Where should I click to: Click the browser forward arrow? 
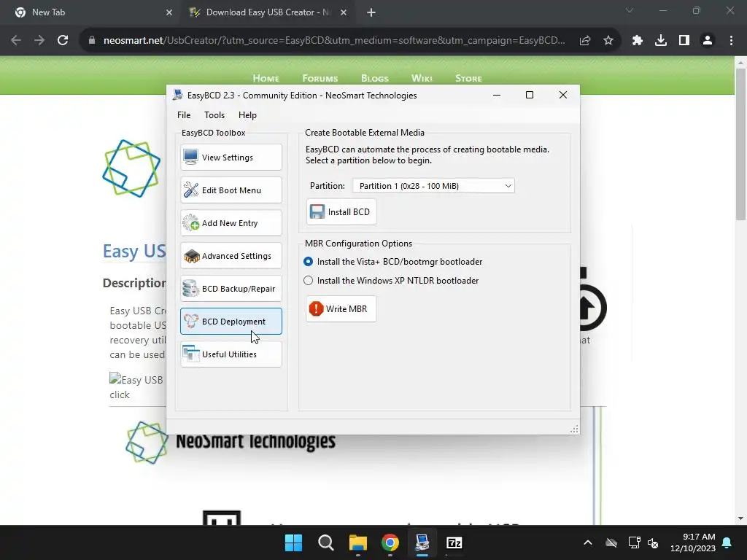pos(39,40)
